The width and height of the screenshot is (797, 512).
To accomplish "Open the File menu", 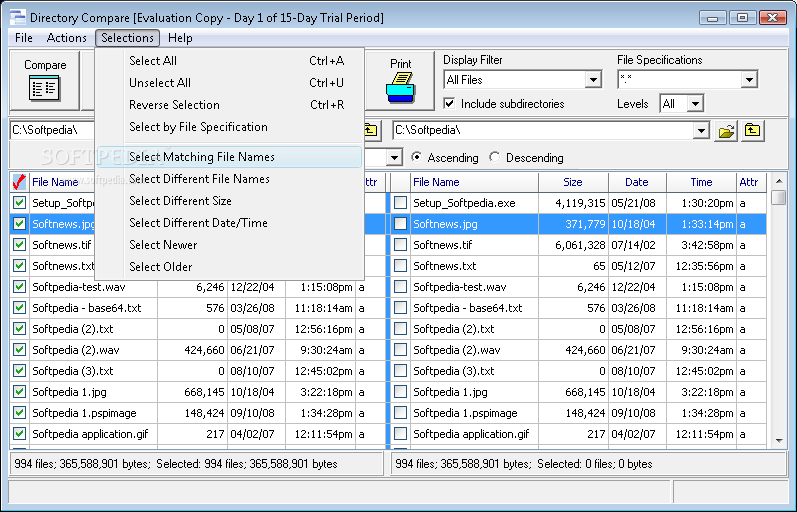I will point(23,38).
